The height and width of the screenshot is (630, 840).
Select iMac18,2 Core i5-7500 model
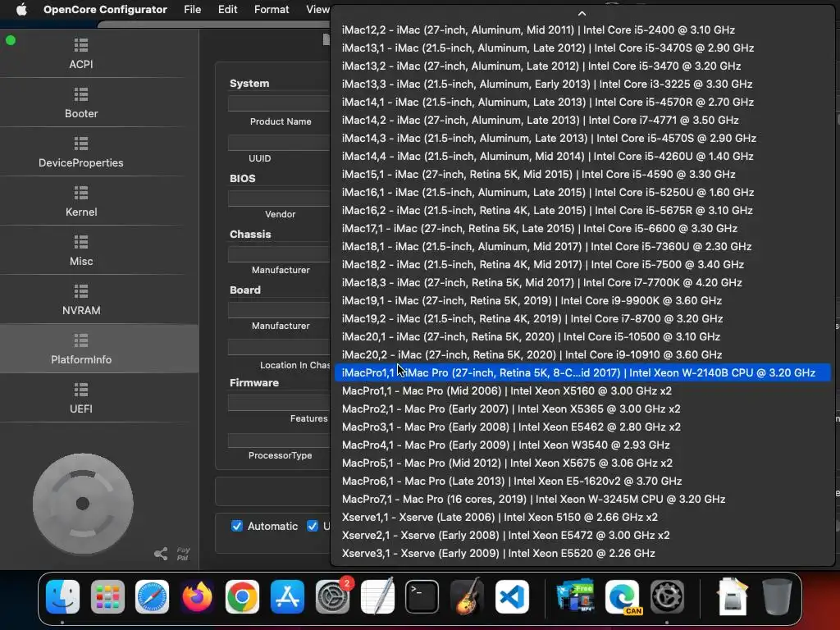582,264
